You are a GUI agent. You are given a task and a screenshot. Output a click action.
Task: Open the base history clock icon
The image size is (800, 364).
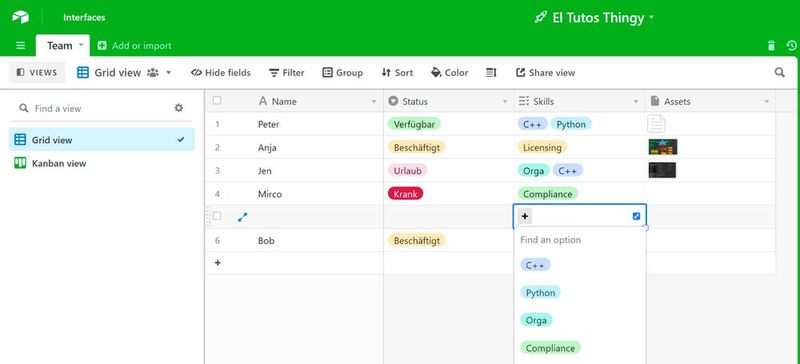point(791,45)
